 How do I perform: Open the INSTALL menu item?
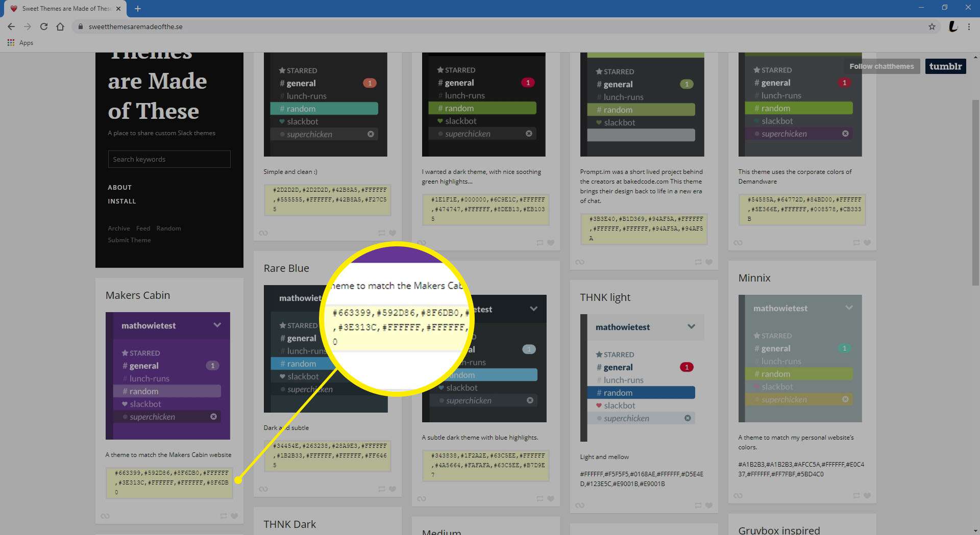pos(121,201)
